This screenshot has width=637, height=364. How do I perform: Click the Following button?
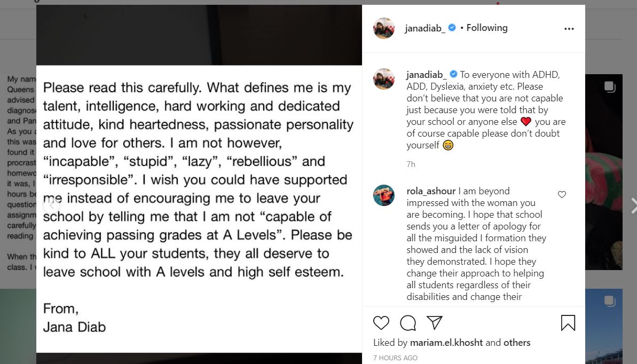click(487, 28)
